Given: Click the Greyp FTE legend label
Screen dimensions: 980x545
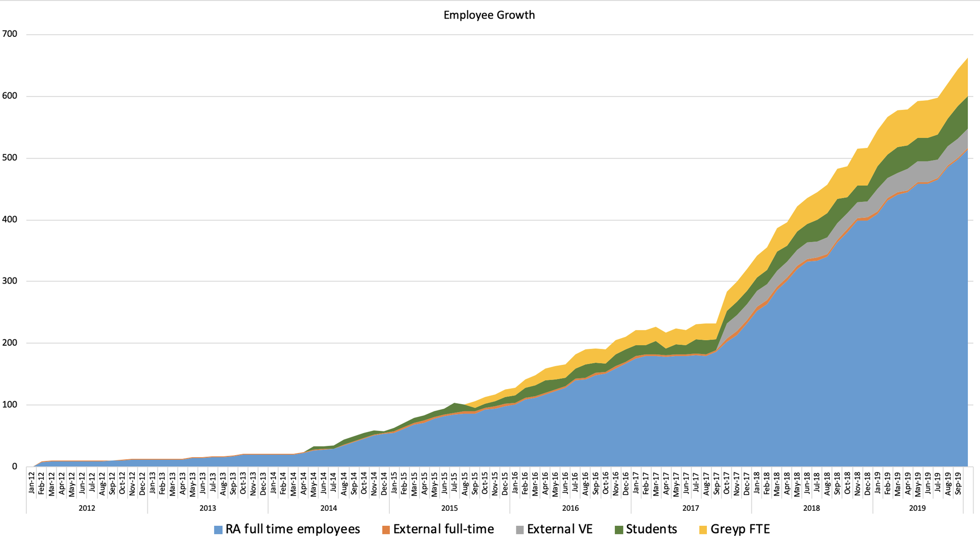Looking at the screenshot, I should [740, 529].
